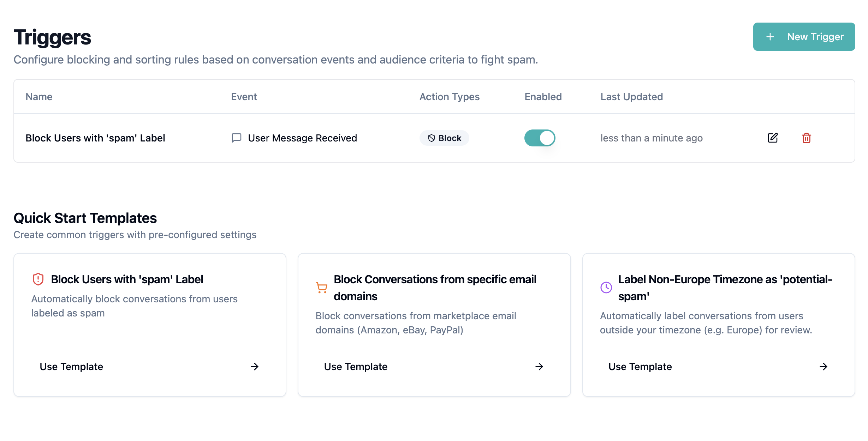Click the arrow on the Timezone template

click(823, 367)
